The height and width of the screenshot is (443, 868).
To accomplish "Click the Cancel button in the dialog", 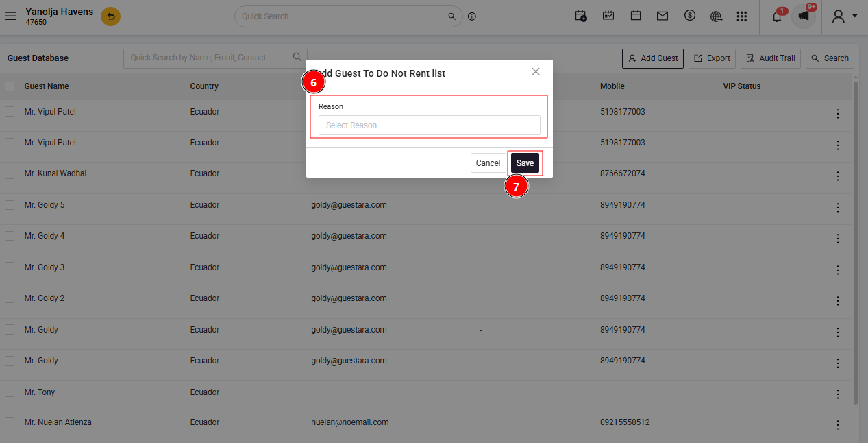I will (x=488, y=163).
